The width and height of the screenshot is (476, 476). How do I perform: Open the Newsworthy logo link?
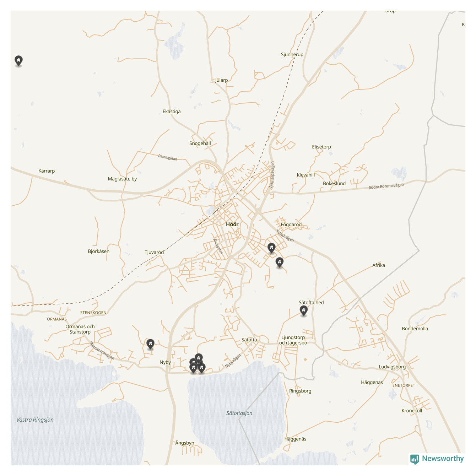coord(437,459)
